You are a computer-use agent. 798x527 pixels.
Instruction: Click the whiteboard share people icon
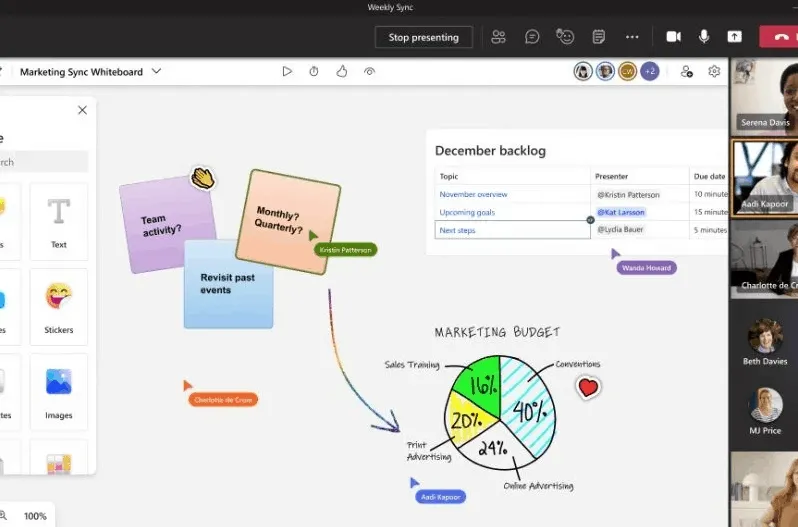point(686,72)
